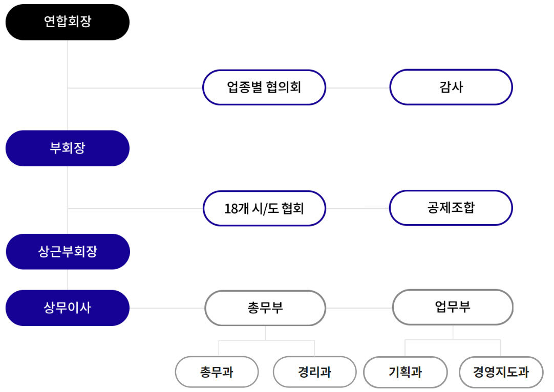Select the 업종별 협의회 box
The height and width of the screenshot is (392, 554).
(264, 88)
